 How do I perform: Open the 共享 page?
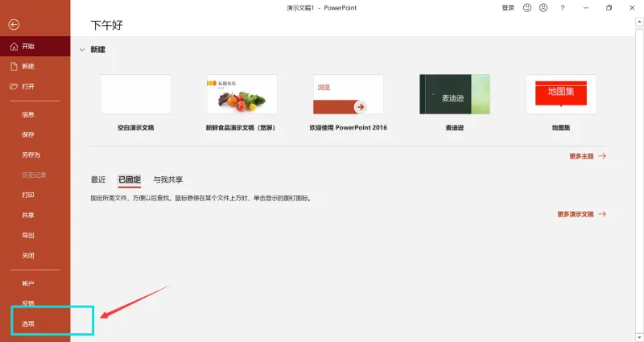(28, 215)
